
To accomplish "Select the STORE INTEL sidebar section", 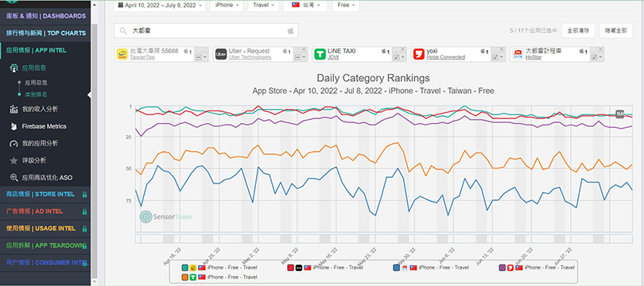I will pyautogui.click(x=45, y=194).
